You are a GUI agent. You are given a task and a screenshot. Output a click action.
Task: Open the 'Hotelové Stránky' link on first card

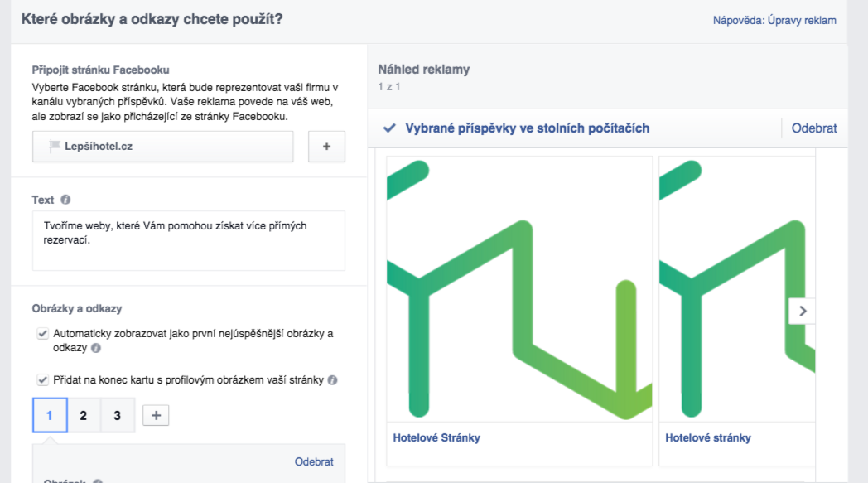[436, 437]
